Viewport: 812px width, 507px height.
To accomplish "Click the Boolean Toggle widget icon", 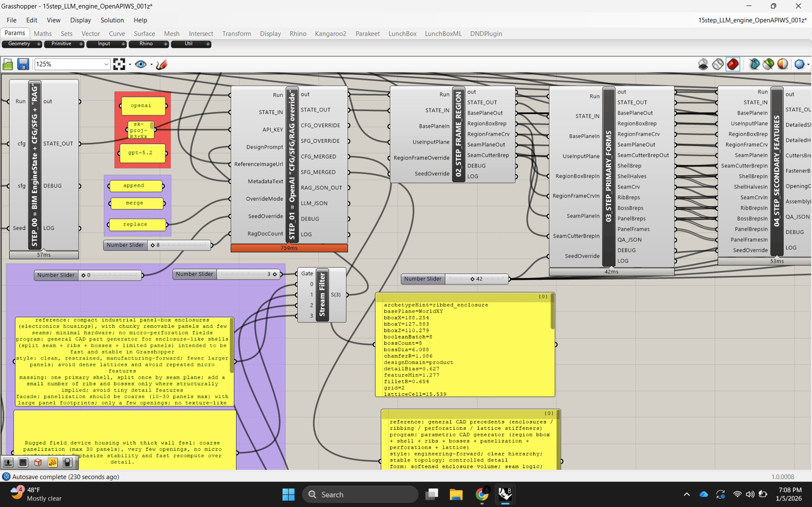I will (67, 463).
